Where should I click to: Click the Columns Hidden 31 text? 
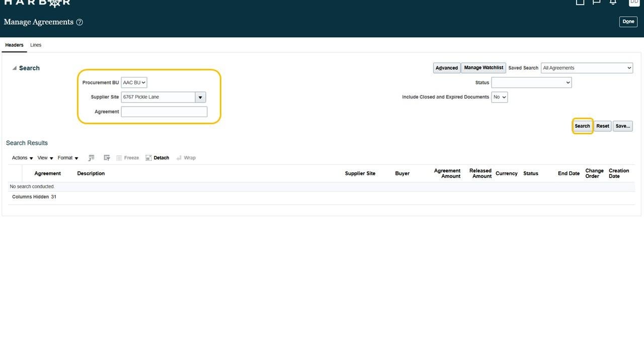pos(34,197)
